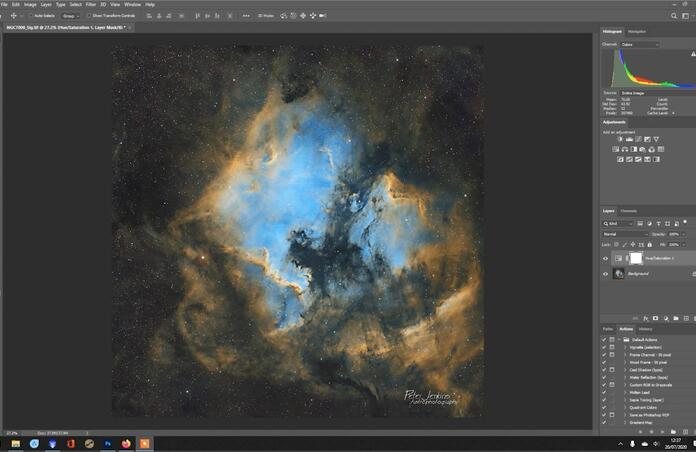Select the NGC7000 document tab
Viewport: 696px width, 452px height.
click(66, 28)
